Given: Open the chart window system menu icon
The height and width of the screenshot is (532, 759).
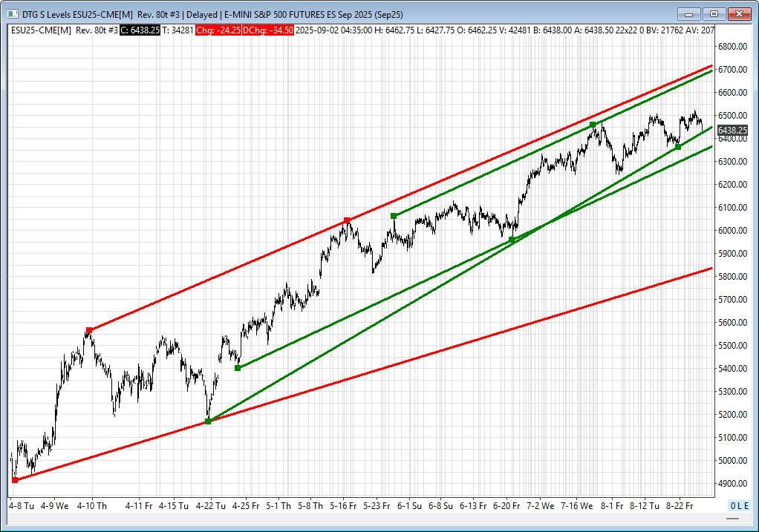Looking at the screenshot, I should [13, 15].
